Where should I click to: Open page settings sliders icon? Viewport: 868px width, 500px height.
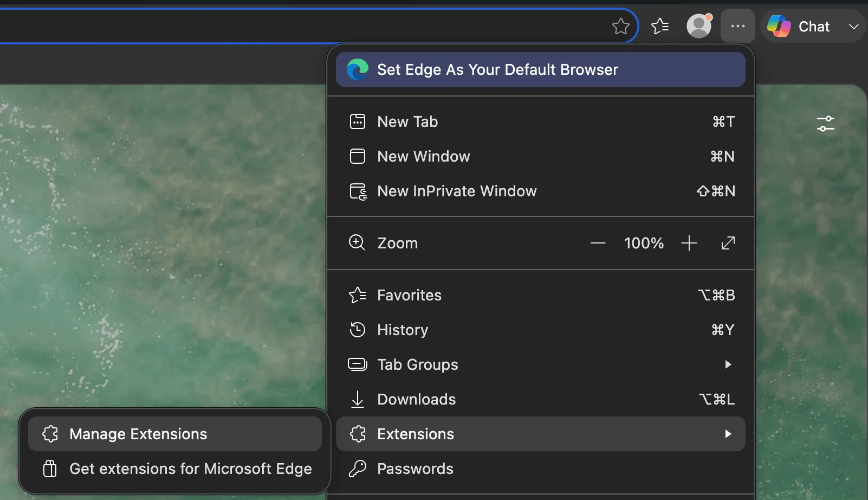pyautogui.click(x=826, y=124)
